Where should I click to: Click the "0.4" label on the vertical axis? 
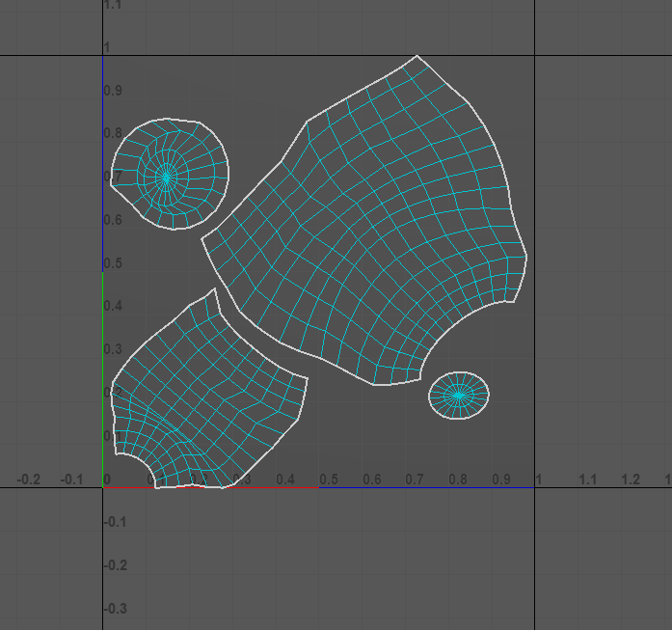114,306
